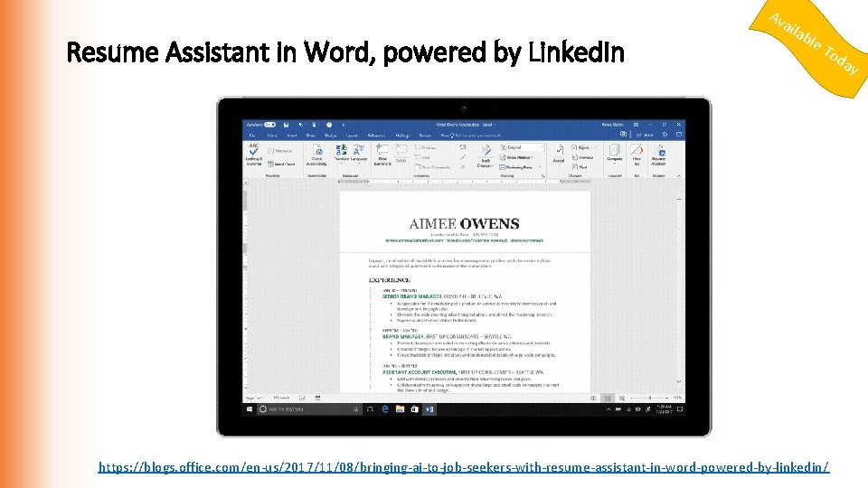Click the Assistant Account Executive job title
Screen dimensions: 868x488
[x=419, y=372]
